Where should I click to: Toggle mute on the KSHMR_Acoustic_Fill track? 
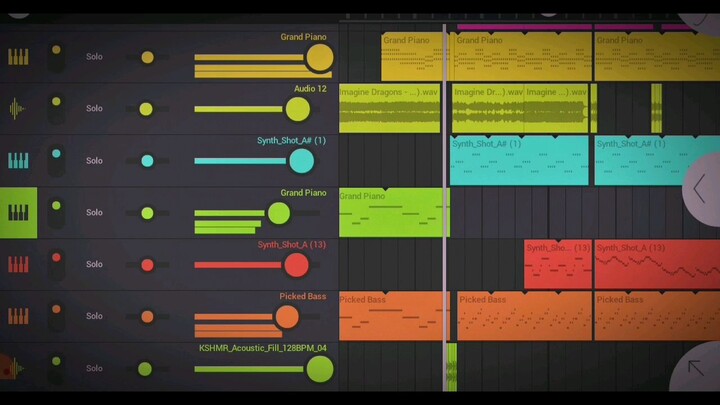pyautogui.click(x=56, y=368)
